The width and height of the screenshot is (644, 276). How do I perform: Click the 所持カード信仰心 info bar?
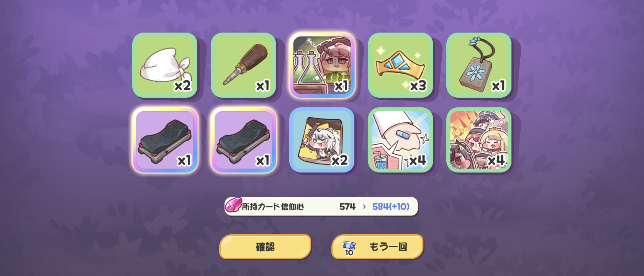pos(321,206)
